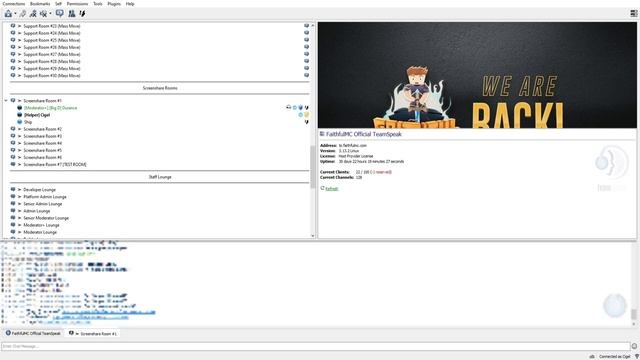Viewport: 640px width, 360px height.
Task: Toggle the Away status toolbar icon
Action: 33,13
